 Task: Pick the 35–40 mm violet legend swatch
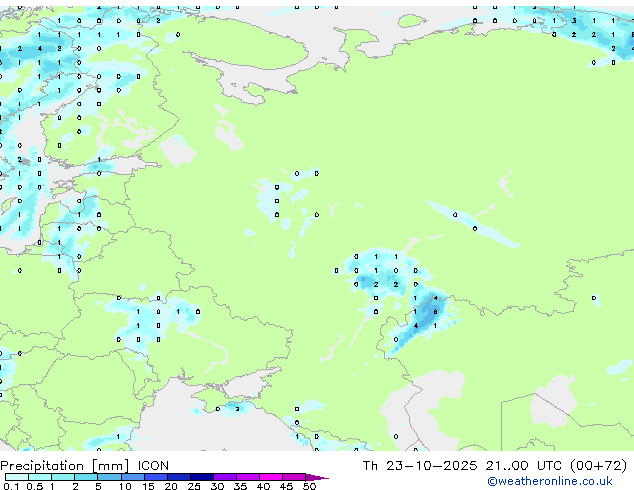247,477
